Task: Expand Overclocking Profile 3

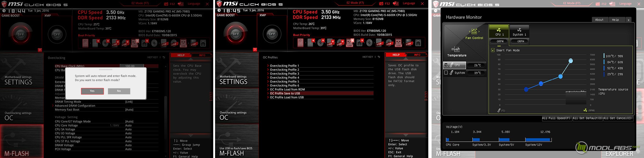Action: (x=320, y=74)
